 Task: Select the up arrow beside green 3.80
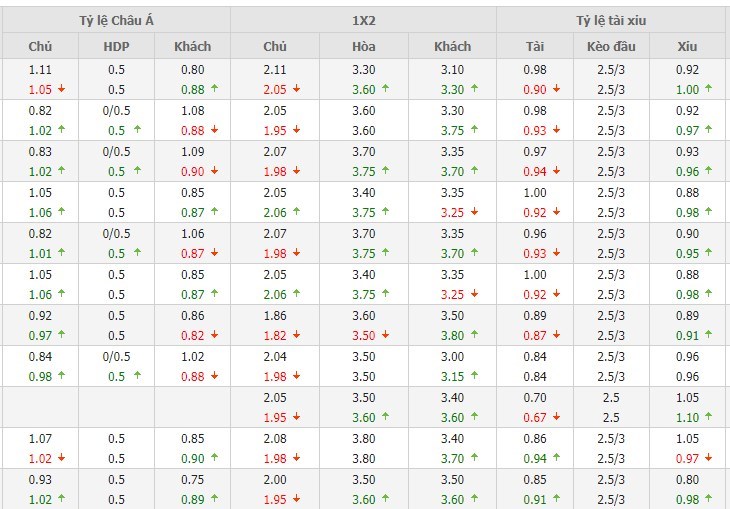click(x=474, y=335)
